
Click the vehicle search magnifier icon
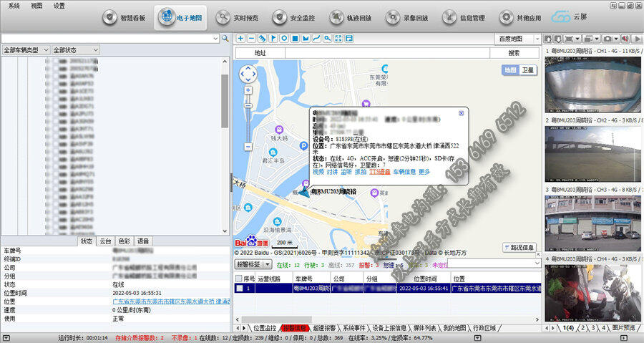pos(225,38)
